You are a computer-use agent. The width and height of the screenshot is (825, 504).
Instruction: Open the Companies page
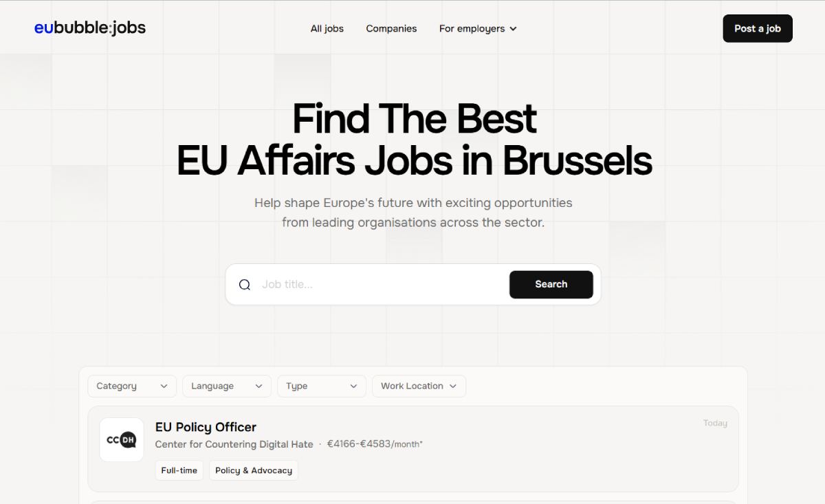click(x=391, y=29)
